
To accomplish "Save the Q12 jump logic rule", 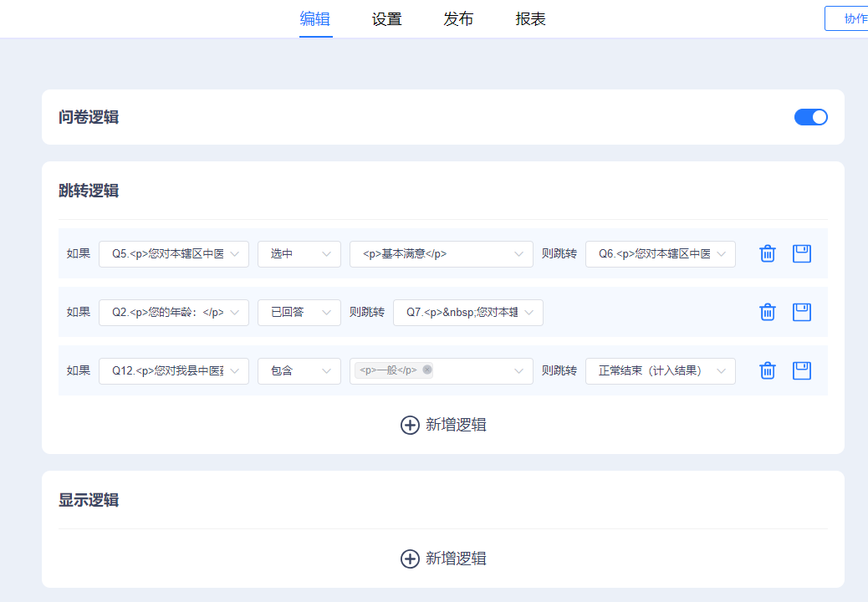I will 802,370.
